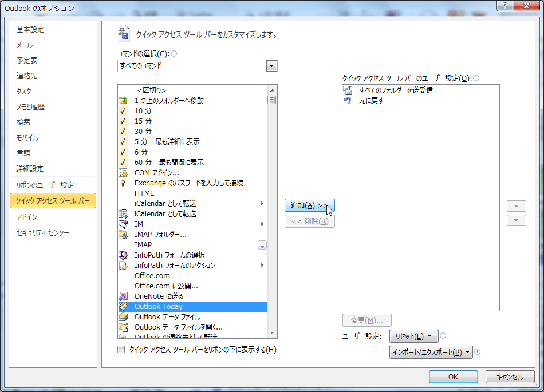Select the <区切り> separator entry
This screenshot has height=392, width=544.
192,90
